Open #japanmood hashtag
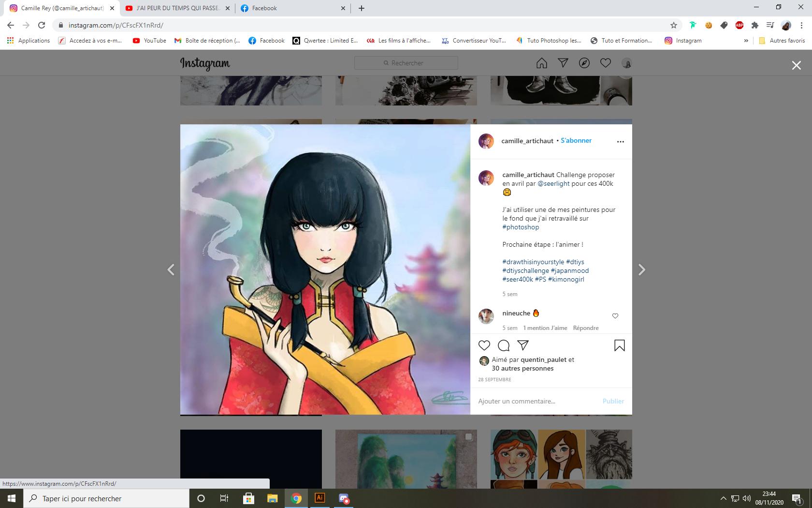 [x=570, y=270]
